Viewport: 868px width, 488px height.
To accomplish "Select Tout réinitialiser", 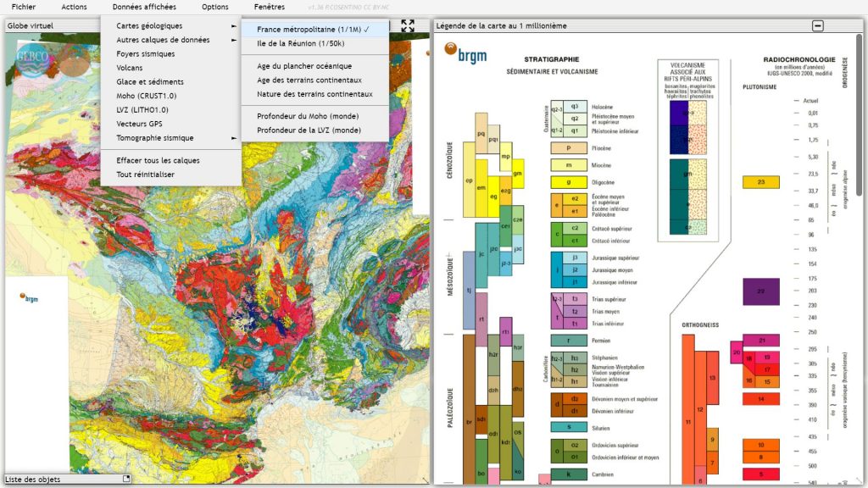I will [x=145, y=175].
